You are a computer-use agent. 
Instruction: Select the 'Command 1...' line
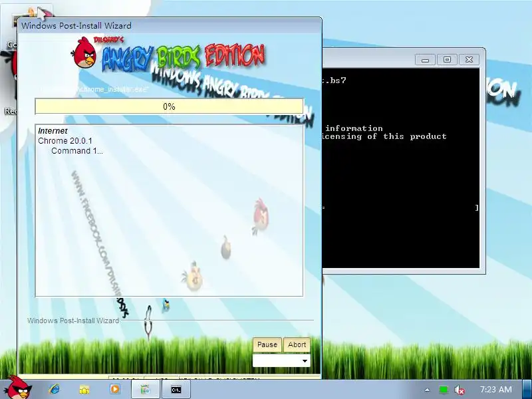coord(77,151)
